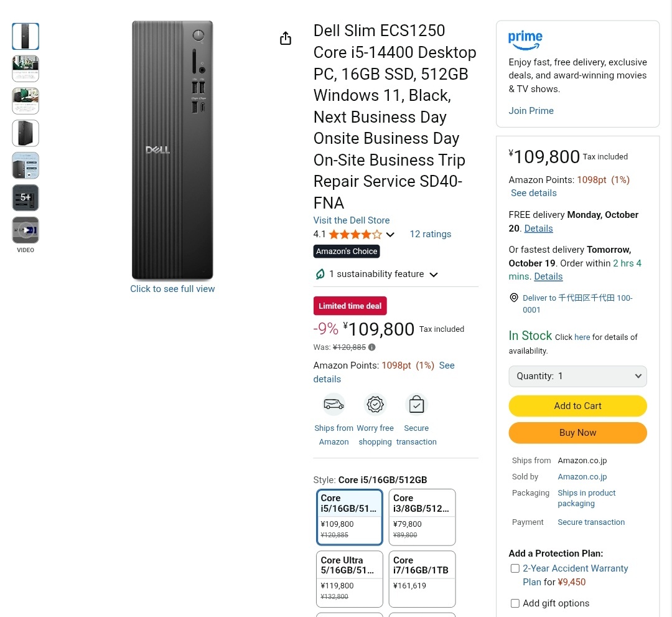Play the product video thumbnail
The width and height of the screenshot is (672, 617).
tap(26, 230)
